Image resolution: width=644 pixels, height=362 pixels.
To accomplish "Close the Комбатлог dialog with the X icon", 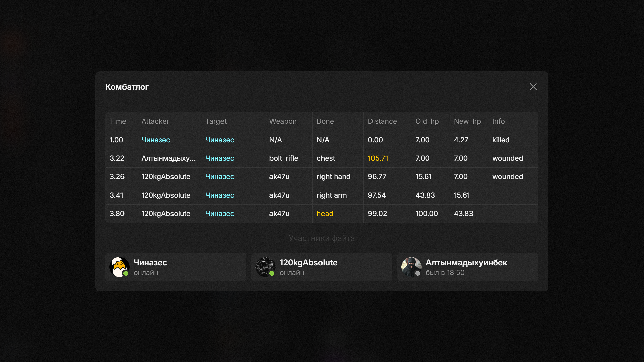I will point(533,87).
